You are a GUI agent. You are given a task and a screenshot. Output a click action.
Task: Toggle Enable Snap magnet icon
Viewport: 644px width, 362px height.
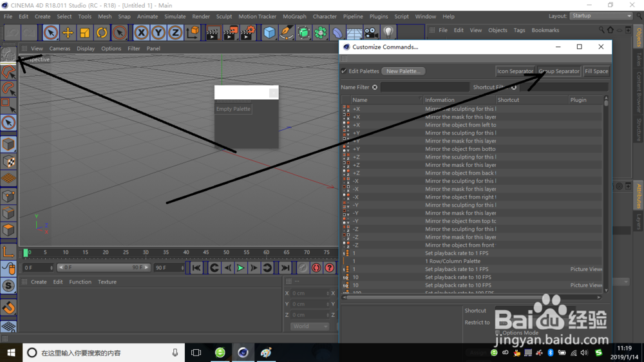point(8,307)
